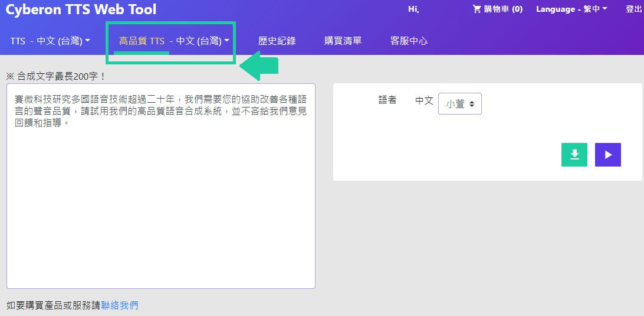Download the synthesized audio file
Image resolution: width=644 pixels, height=316 pixels.
[574, 155]
